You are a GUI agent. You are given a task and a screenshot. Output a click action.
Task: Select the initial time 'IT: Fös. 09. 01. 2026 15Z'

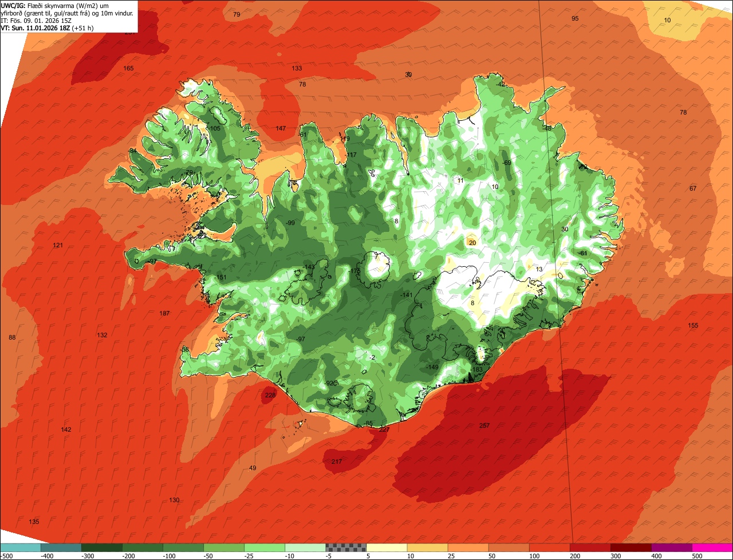(x=36, y=20)
